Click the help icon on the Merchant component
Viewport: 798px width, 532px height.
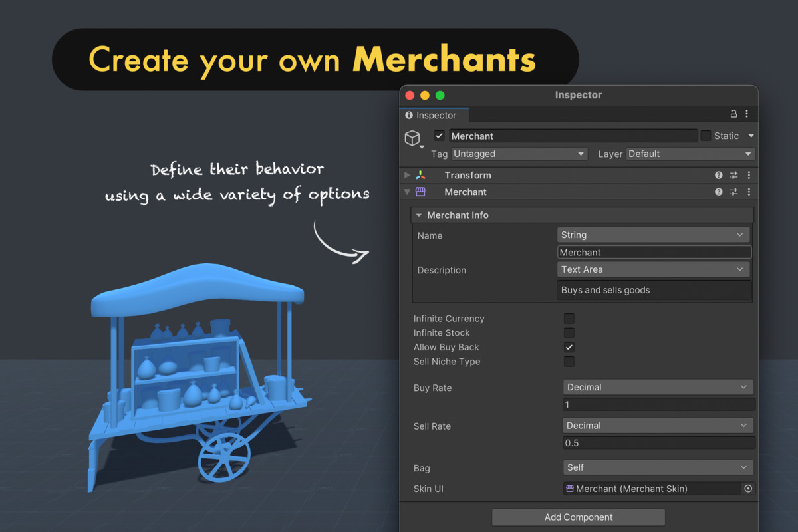[x=718, y=192]
